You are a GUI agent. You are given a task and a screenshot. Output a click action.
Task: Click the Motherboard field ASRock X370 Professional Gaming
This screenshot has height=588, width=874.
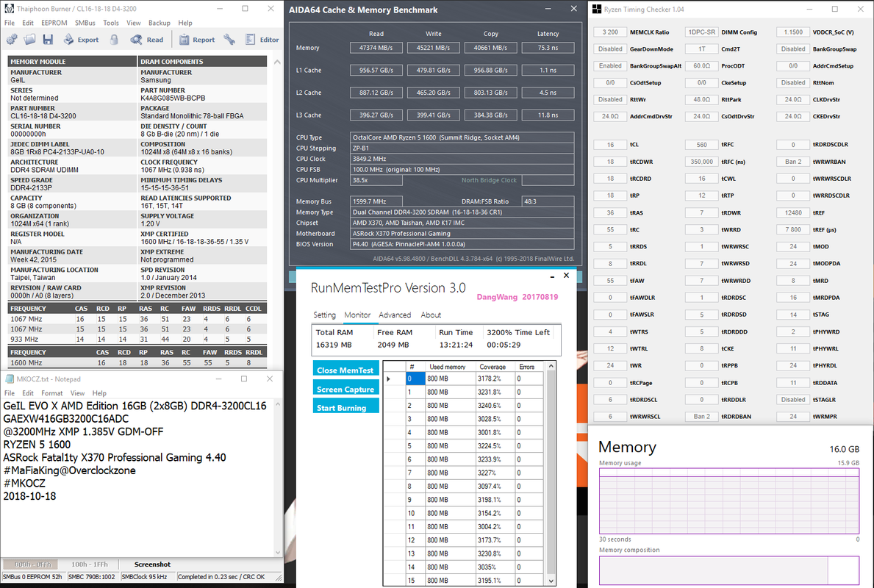[462, 234]
